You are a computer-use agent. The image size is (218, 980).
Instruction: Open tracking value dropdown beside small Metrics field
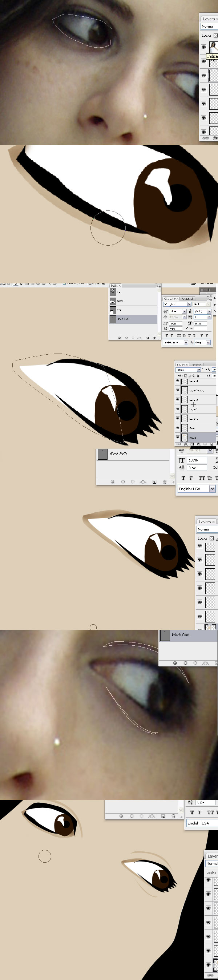(x=209, y=317)
